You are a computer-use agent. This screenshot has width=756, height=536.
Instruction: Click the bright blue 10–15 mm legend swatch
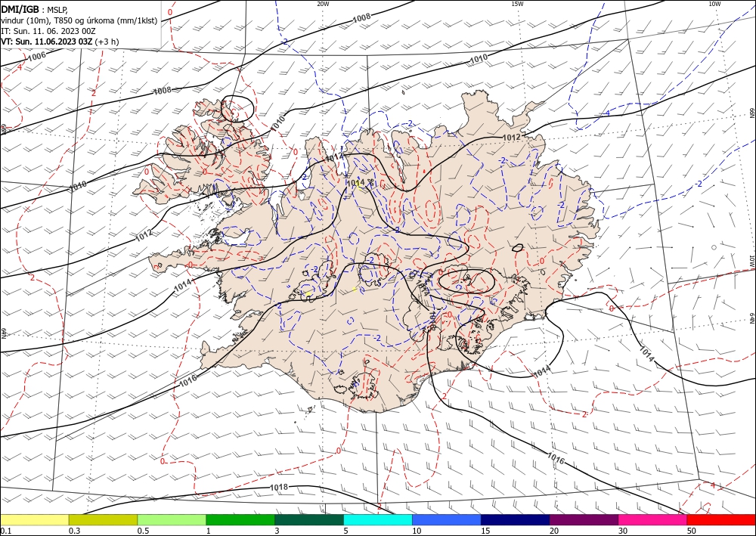(x=447, y=519)
